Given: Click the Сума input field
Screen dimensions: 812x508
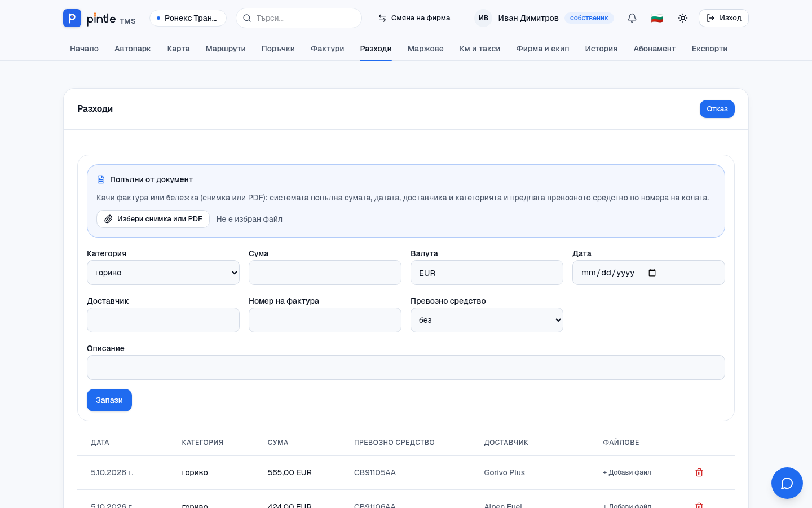Looking at the screenshot, I should 325,273.
